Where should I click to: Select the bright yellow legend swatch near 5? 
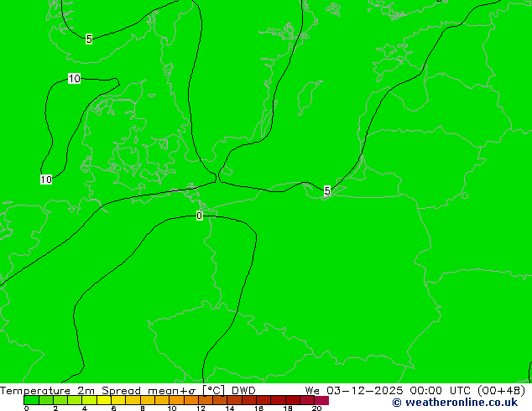[x=104, y=400]
